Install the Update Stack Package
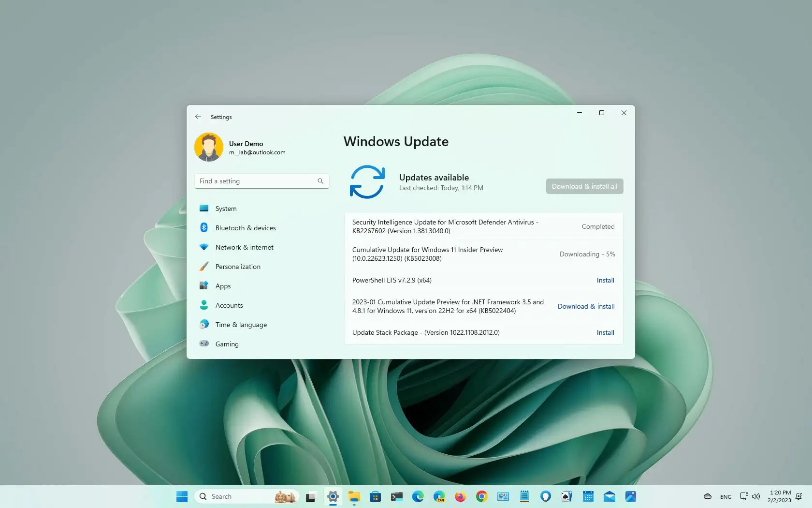Image resolution: width=812 pixels, height=508 pixels. [605, 332]
